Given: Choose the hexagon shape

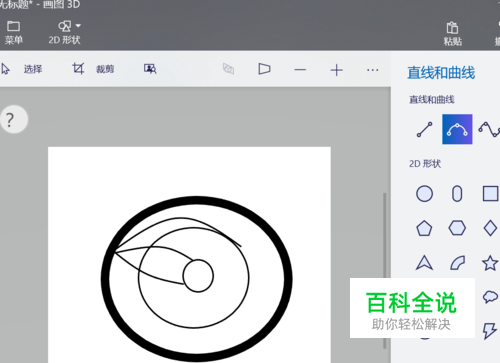Looking at the screenshot, I should tap(457, 228).
